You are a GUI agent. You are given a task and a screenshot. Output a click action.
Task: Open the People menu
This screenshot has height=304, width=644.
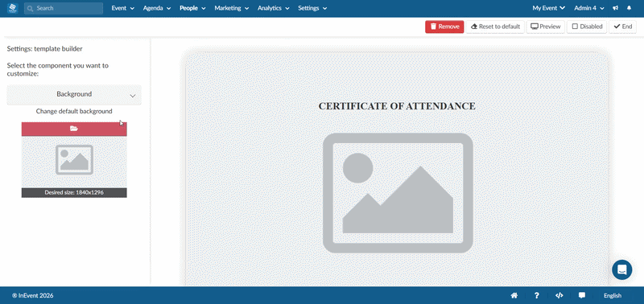tap(192, 8)
